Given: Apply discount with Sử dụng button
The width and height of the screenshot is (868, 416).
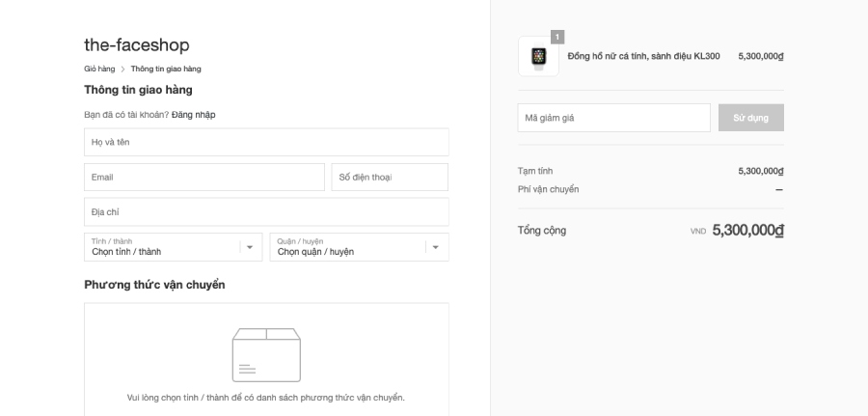Looking at the screenshot, I should [750, 118].
